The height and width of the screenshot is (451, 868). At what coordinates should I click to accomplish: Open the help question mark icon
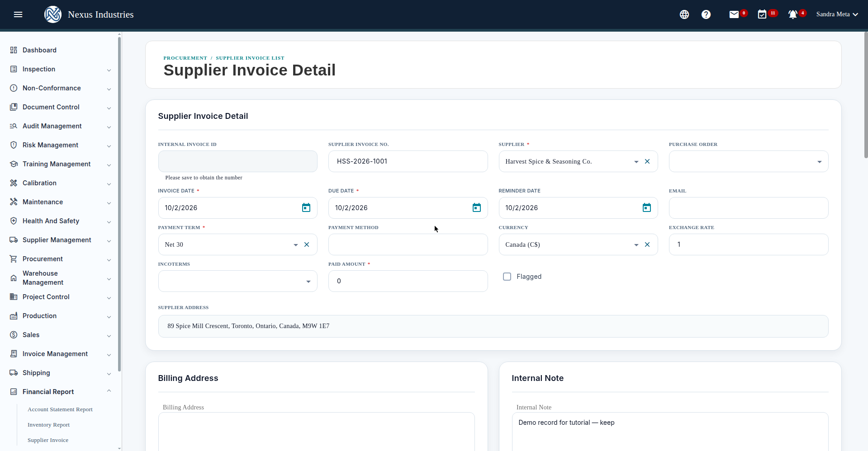coord(706,14)
